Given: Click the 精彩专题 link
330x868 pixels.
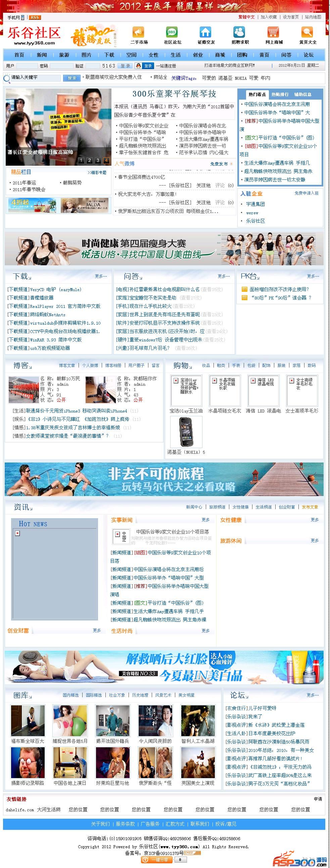Looking at the screenshot, I should tap(97, 172).
